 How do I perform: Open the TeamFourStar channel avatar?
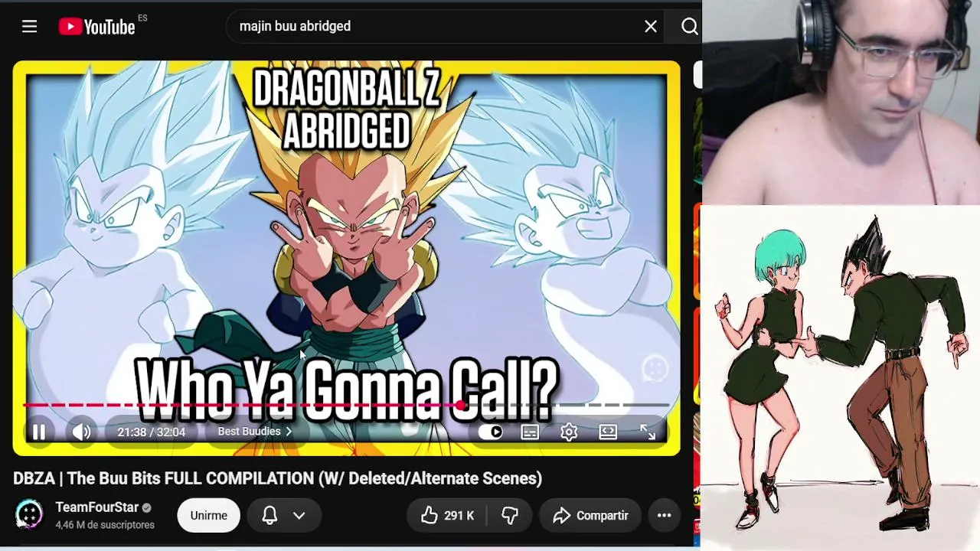(x=29, y=515)
